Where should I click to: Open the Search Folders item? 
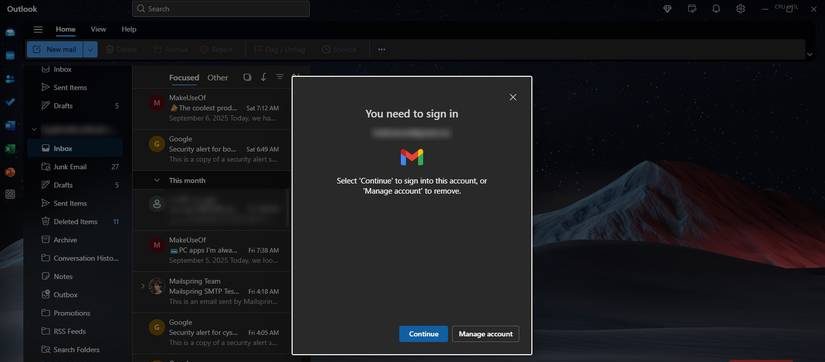[75, 349]
